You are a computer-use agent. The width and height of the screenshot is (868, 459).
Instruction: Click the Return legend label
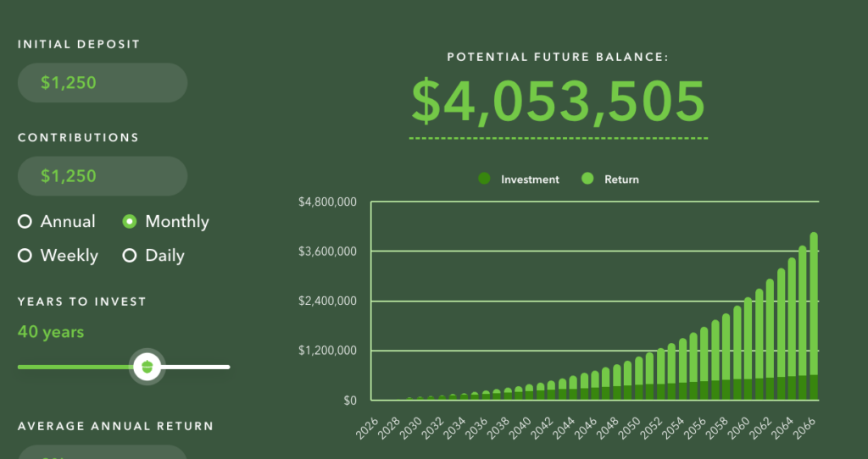[621, 180]
